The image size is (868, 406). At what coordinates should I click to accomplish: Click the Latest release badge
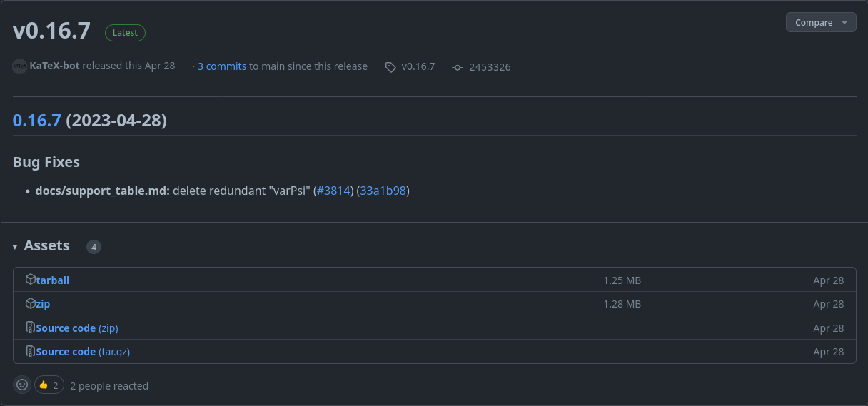tap(125, 32)
